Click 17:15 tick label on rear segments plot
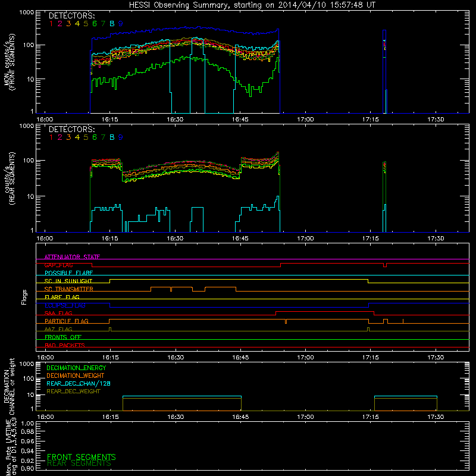This screenshot has width=476, height=476. (x=370, y=239)
